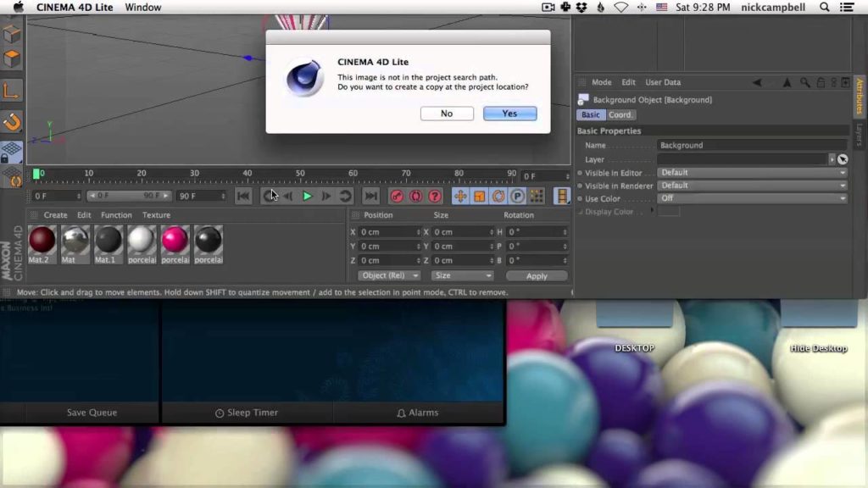The width and height of the screenshot is (868, 488).
Task: Click Yes in the CINEMA 4D Lite dialog
Action: click(x=509, y=113)
